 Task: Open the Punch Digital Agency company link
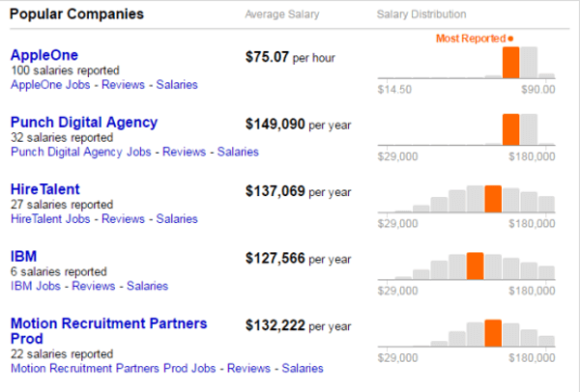click(83, 123)
